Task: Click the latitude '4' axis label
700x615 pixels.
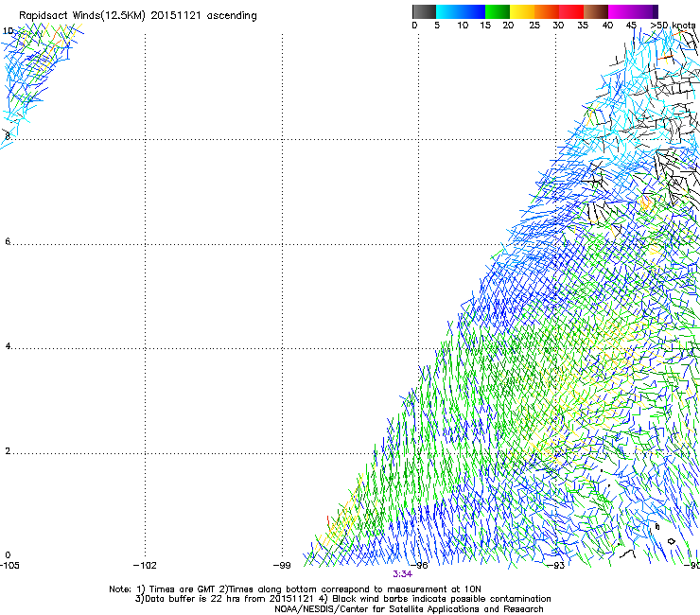Action: pos(8,346)
